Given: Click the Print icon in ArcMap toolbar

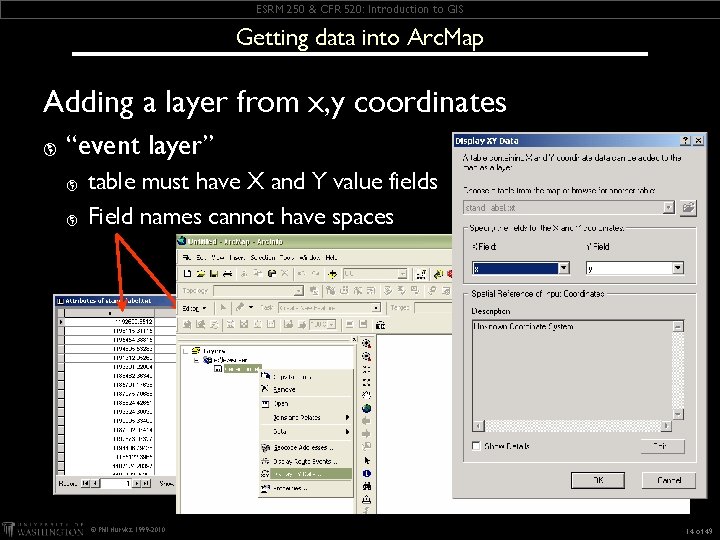Looking at the screenshot, I should click(227, 274).
